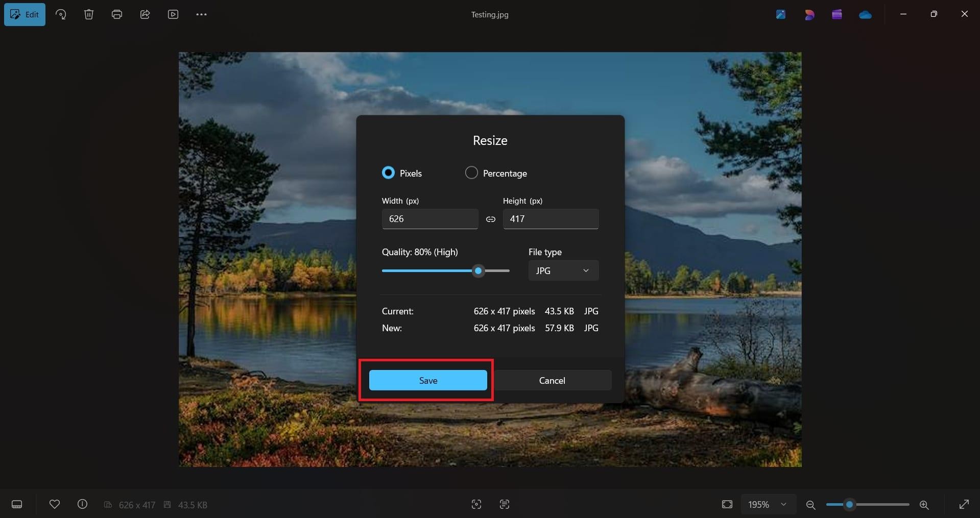Add photo to favorites with heart icon
The width and height of the screenshot is (980, 518).
[55, 504]
